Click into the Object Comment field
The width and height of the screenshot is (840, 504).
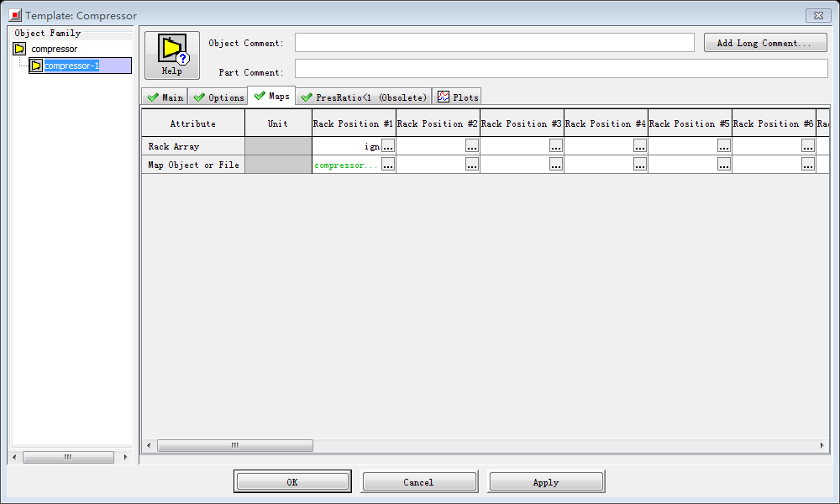(494, 43)
